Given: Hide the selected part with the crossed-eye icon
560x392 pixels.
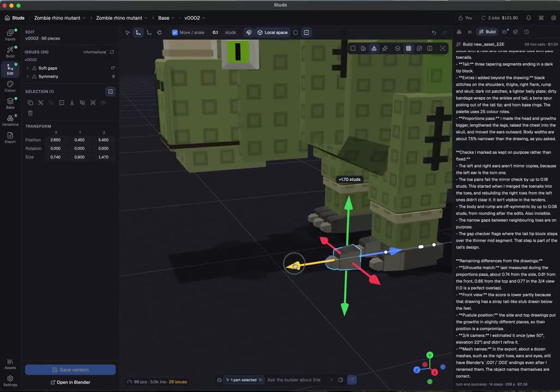Looking at the screenshot, I should point(82,103).
